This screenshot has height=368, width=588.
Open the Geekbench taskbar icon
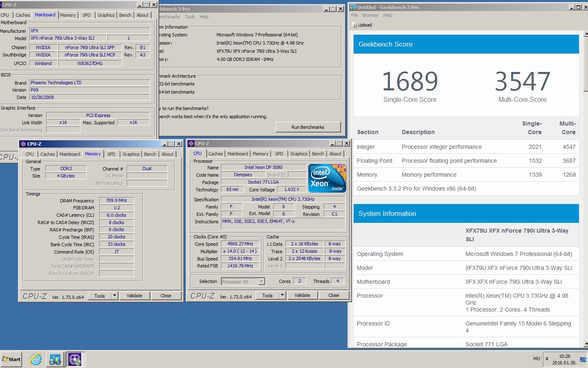pos(55,359)
